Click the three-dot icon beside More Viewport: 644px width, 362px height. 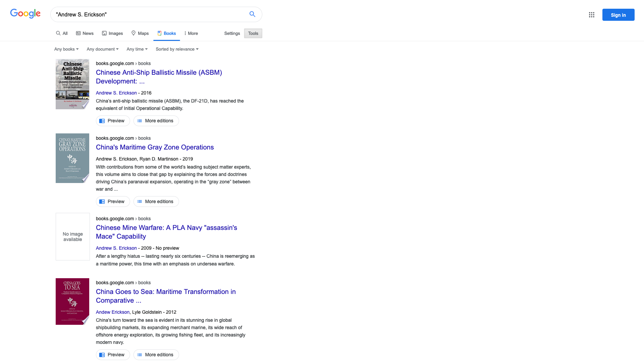click(x=185, y=33)
